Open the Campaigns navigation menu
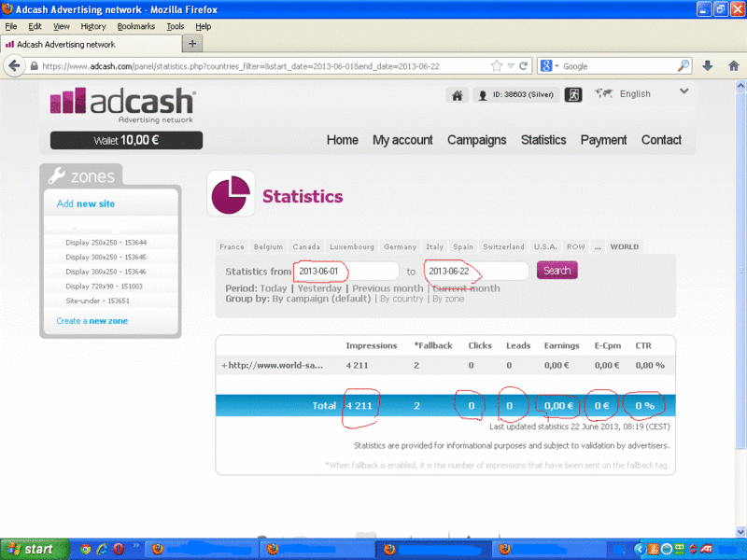Image resolution: width=747 pixels, height=560 pixels. click(x=476, y=140)
